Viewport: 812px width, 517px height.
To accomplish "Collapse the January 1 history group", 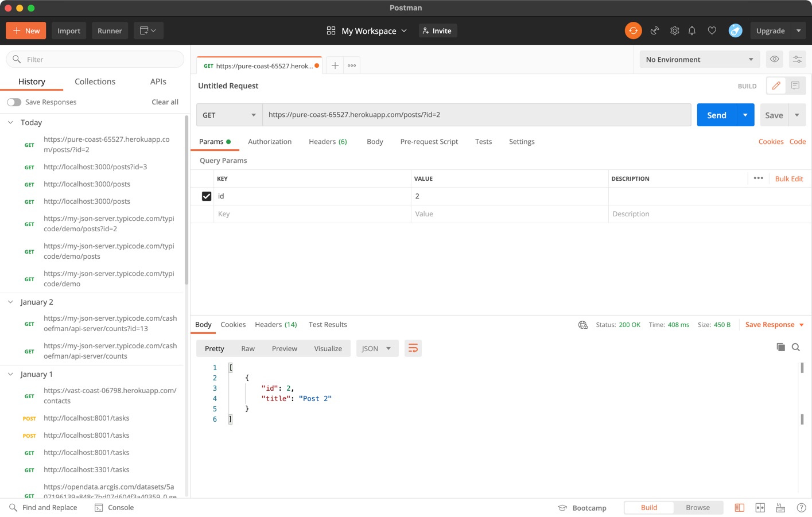I will [10, 374].
